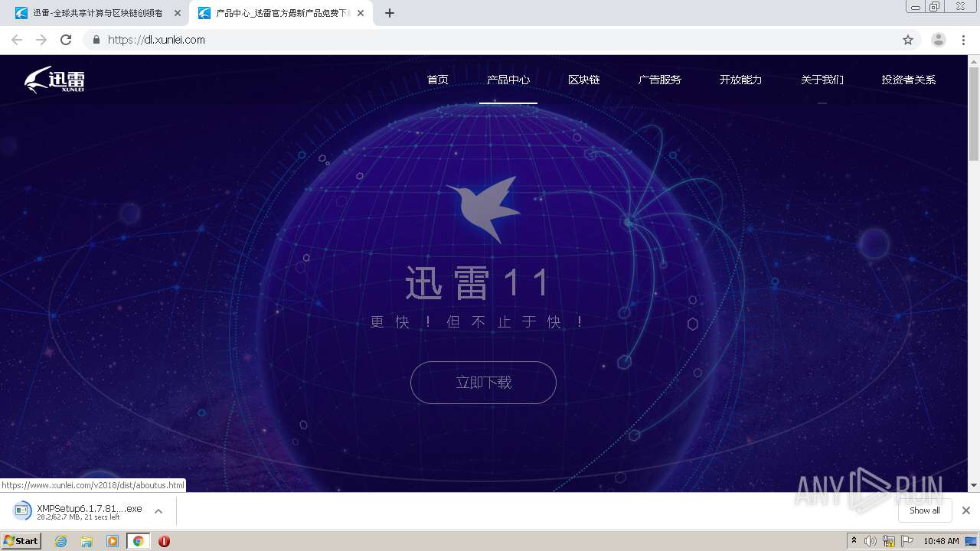The image size is (980, 551).
Task: Reload the page with the refresh icon
Action: tap(66, 40)
